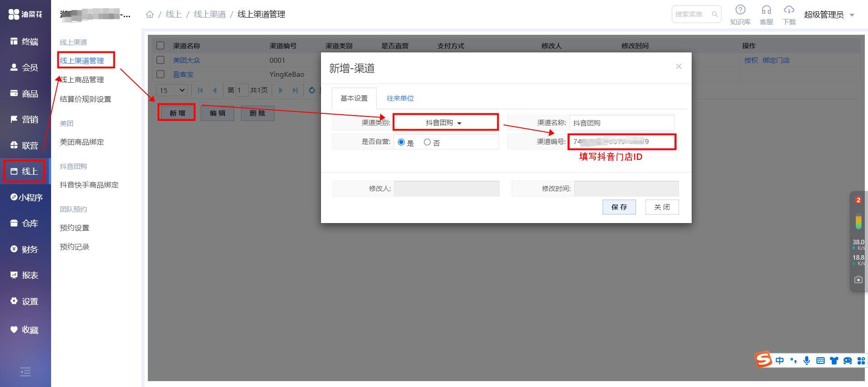
Task: Open the Sogou soft keyboard icon
Action: (x=821, y=360)
